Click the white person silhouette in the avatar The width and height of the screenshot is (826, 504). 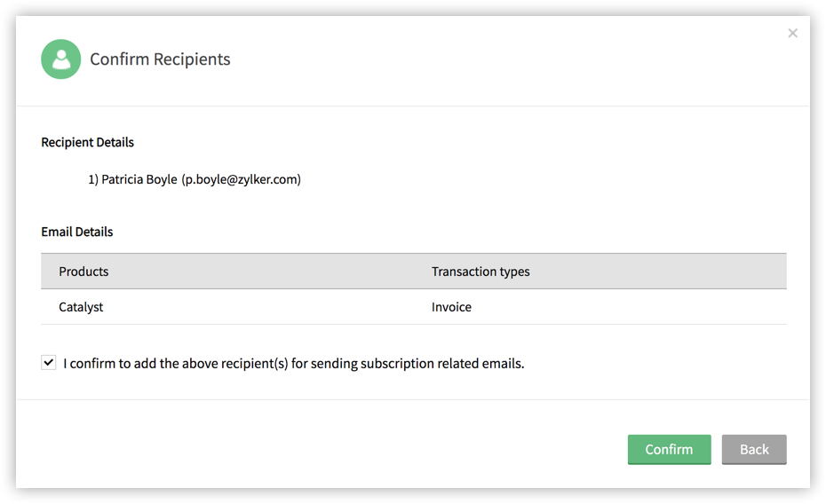[61, 59]
